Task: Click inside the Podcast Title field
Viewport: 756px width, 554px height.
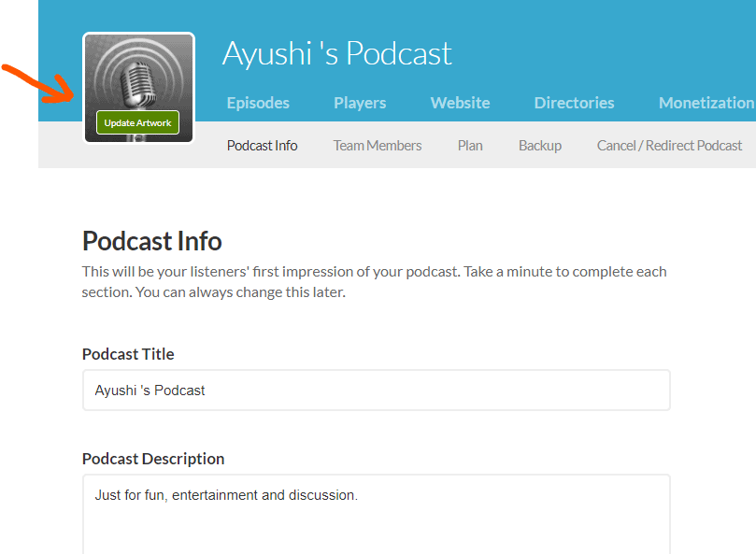Action: 376,390
